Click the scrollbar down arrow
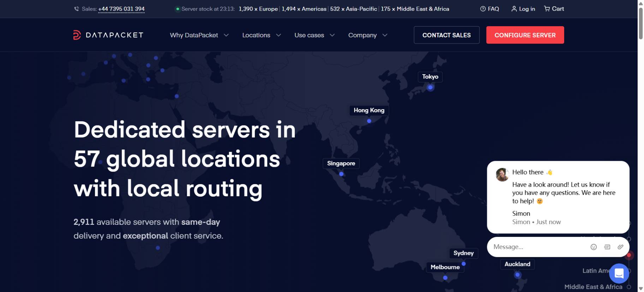The width and height of the screenshot is (644, 292). click(641, 289)
